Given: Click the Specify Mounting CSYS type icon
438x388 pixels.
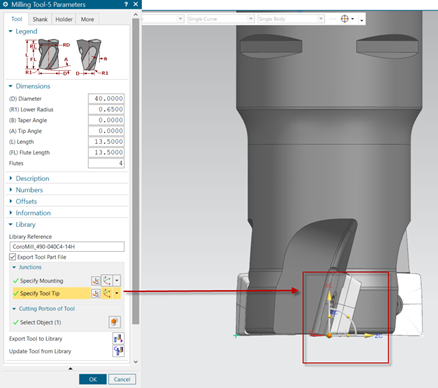Looking at the screenshot, I should 107,281.
